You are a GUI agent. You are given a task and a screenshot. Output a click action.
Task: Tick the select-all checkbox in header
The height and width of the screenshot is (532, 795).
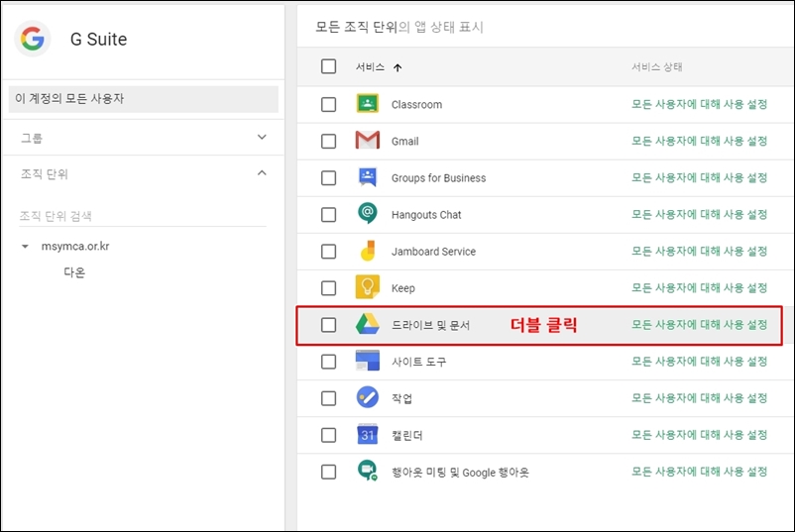[328, 66]
